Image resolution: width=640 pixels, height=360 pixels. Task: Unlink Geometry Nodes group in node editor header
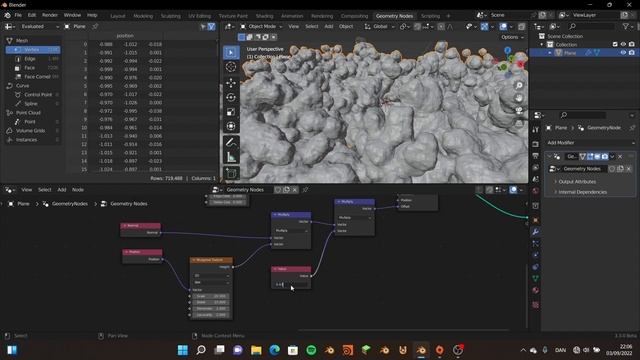pos(295,190)
